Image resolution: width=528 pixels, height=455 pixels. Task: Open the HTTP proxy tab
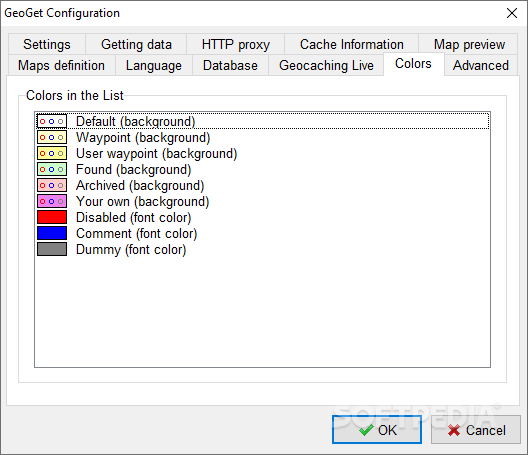[x=236, y=44]
